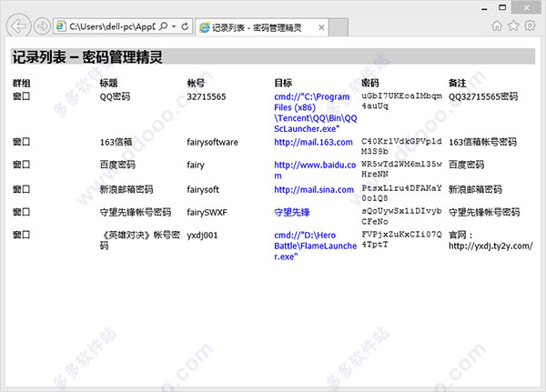Click the search magnifier in address bar
This screenshot has height=392, width=546.
click(x=163, y=26)
